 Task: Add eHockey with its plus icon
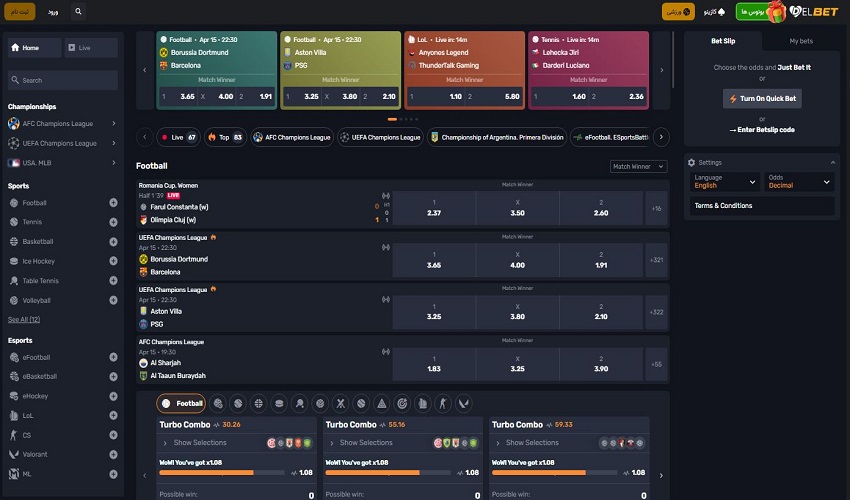point(113,396)
